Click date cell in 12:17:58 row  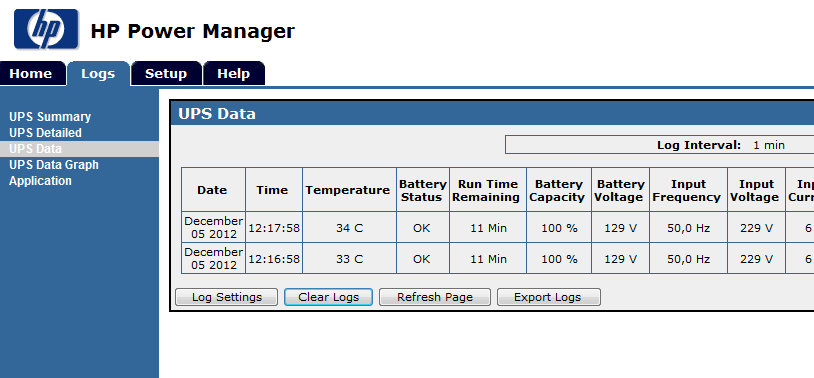coord(213,227)
